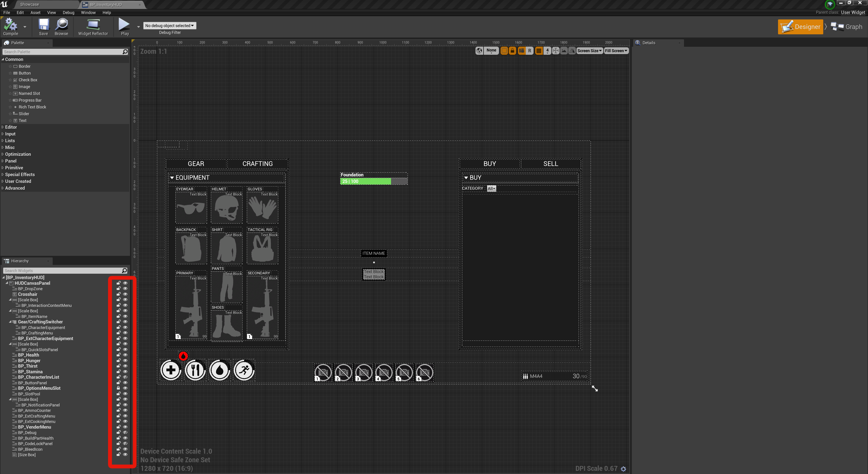The width and height of the screenshot is (868, 474).
Task: Toggle lock state for BP_OptionsMenuSlot
Action: [119, 388]
